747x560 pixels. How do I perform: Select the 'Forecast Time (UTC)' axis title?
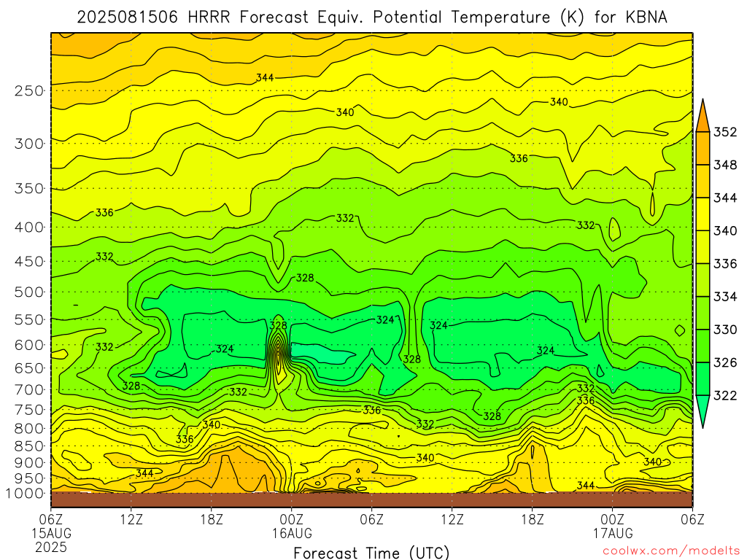click(371, 553)
